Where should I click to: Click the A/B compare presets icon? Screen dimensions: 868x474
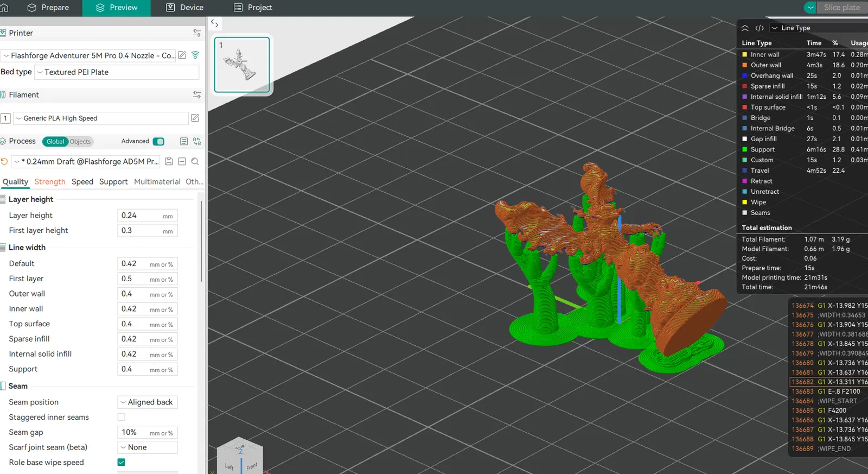[x=197, y=141]
